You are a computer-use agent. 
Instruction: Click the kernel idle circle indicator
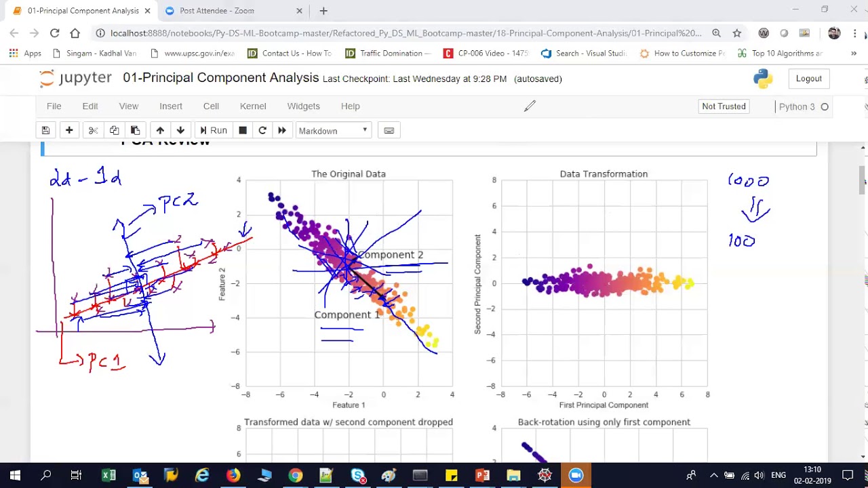825,106
